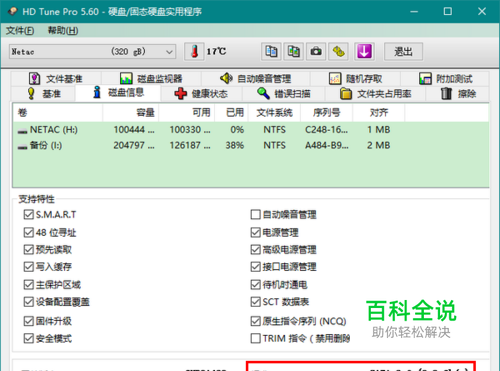Image resolution: width=500 pixels, height=371 pixels.
Task: Switch to the 自动噪音管理 tab
Action: pyautogui.click(x=255, y=79)
